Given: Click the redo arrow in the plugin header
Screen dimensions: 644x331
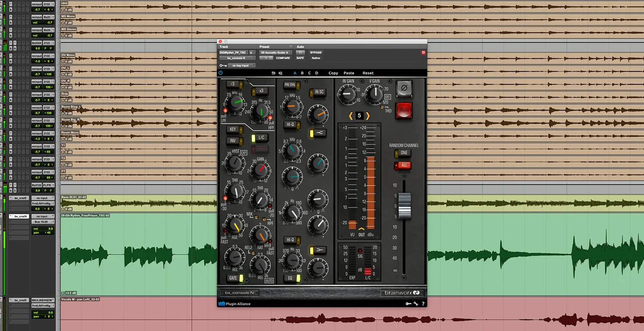Looking at the screenshot, I should point(281,73).
